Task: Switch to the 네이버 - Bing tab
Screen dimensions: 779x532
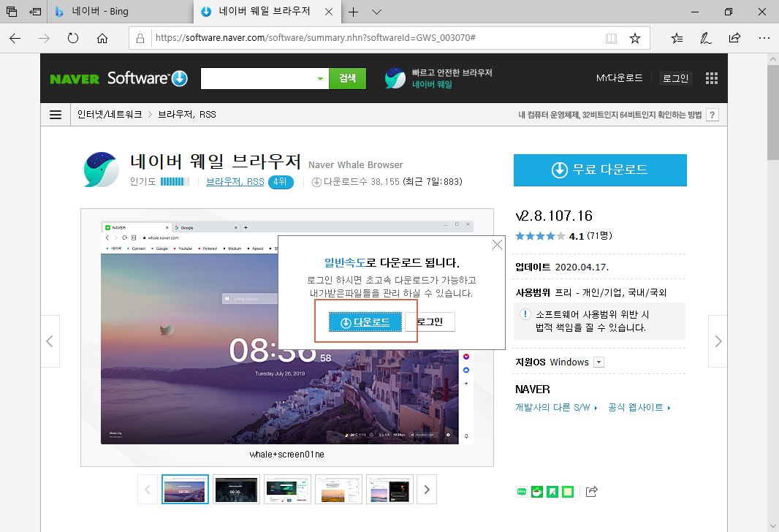Action: [x=121, y=12]
